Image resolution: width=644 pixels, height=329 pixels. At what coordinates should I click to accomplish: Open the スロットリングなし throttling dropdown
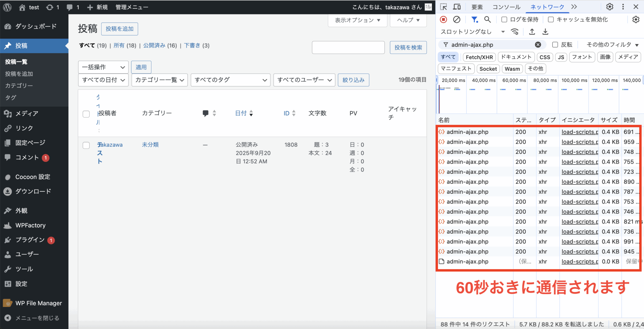472,32
